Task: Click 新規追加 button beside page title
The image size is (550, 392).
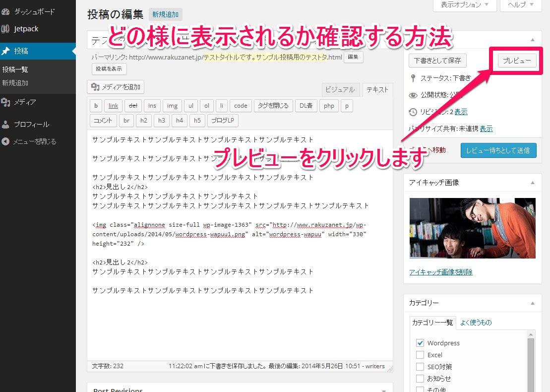Action: click(165, 14)
